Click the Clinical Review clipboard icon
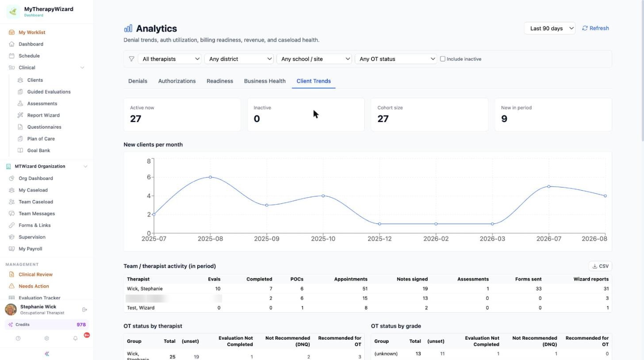 (11, 274)
